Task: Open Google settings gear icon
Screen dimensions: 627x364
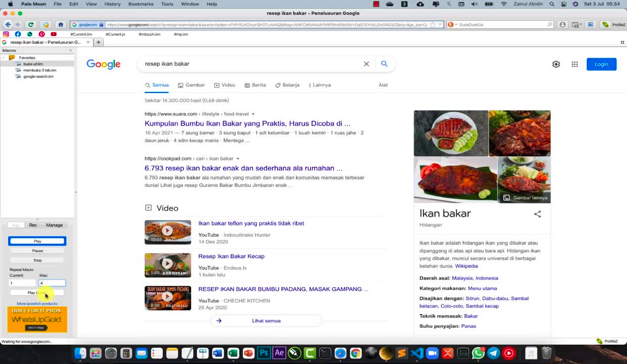Action: [x=556, y=64]
